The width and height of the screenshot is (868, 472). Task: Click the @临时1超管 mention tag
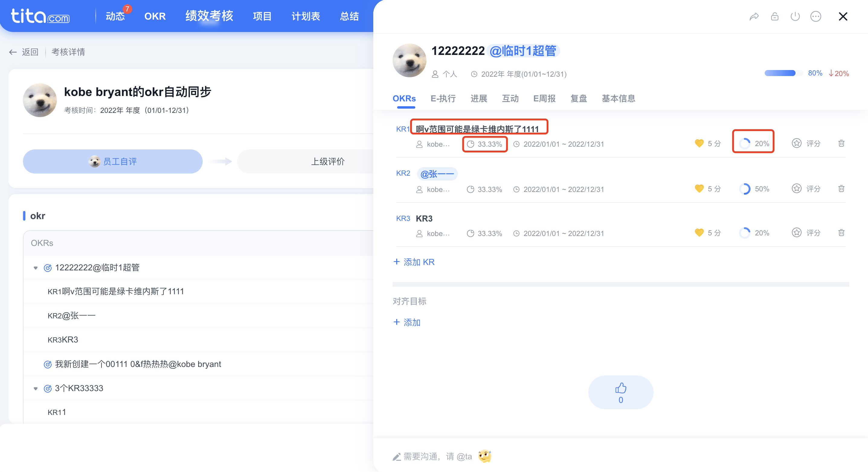pos(523,51)
